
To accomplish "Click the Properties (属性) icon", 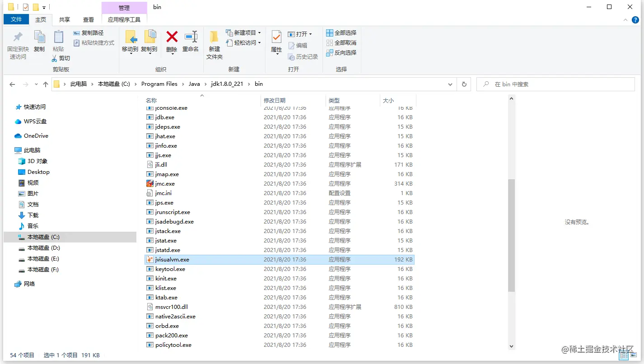I will pos(276,37).
